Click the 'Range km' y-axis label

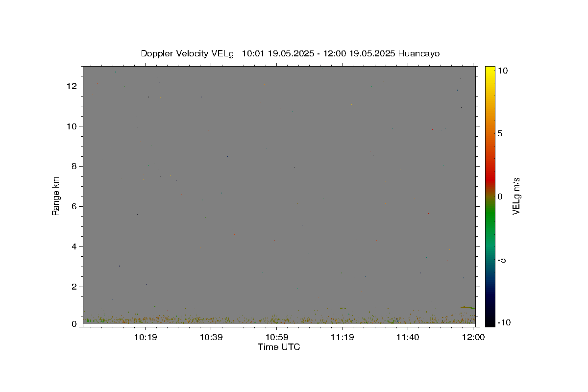[56, 196]
